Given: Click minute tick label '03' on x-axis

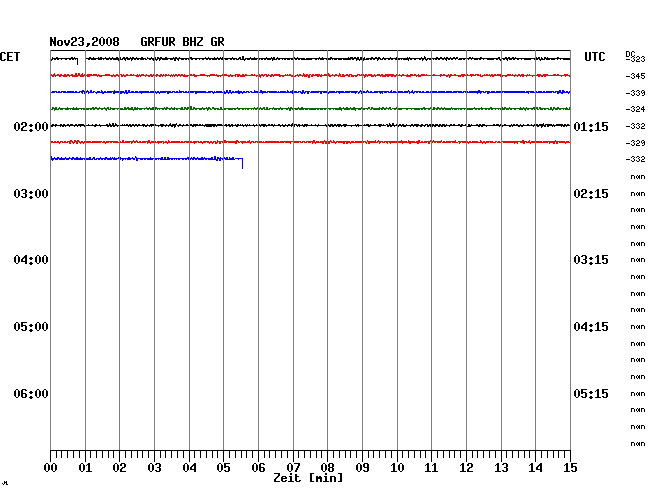Looking at the screenshot, I should pos(154,468).
